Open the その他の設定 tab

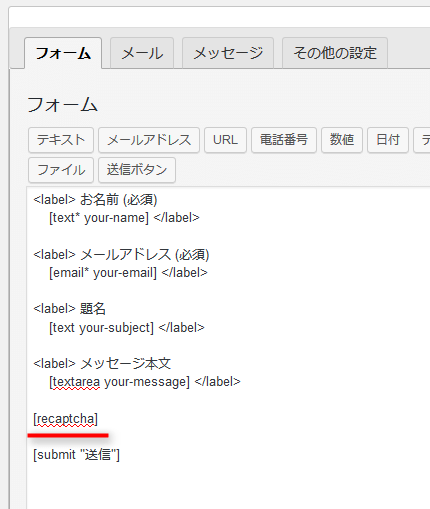[335, 53]
